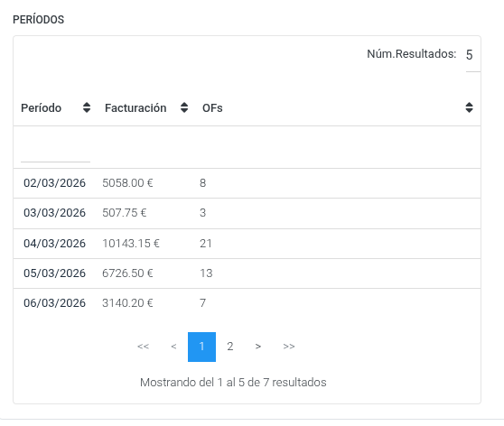
Task: Click the 10143.15 € billing amount
Action: pos(131,244)
